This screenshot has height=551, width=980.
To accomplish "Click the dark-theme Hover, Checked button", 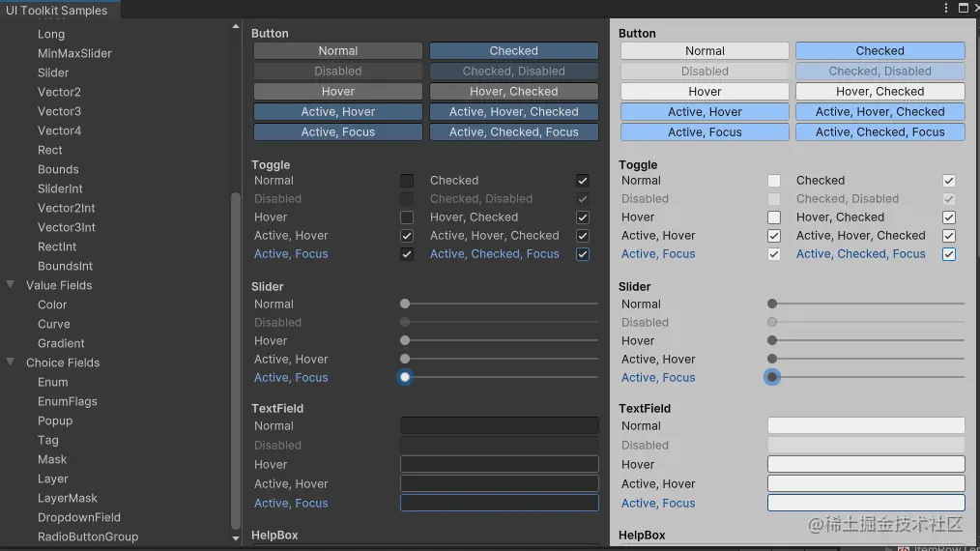I will coord(513,92).
